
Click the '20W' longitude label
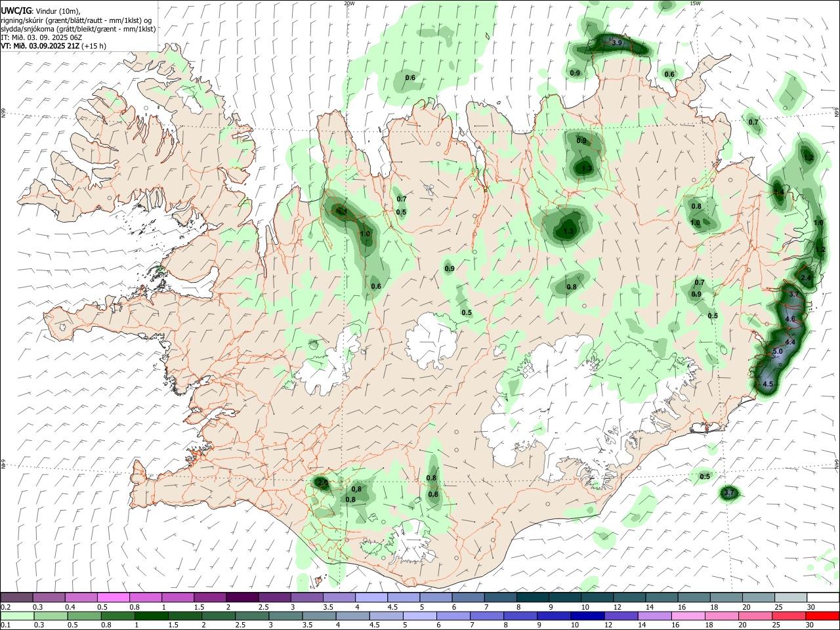[x=349, y=3]
